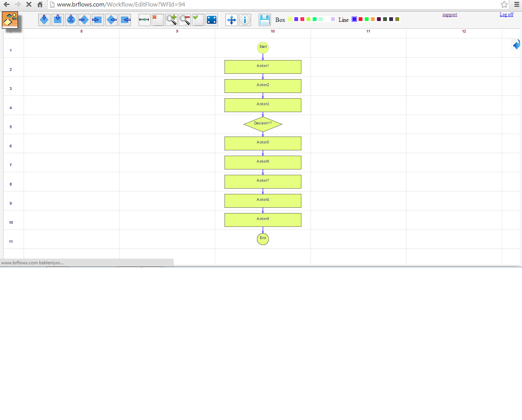Image resolution: width=522 pixels, height=420 pixels.
Task: Open the info icon
Action: coord(245,20)
